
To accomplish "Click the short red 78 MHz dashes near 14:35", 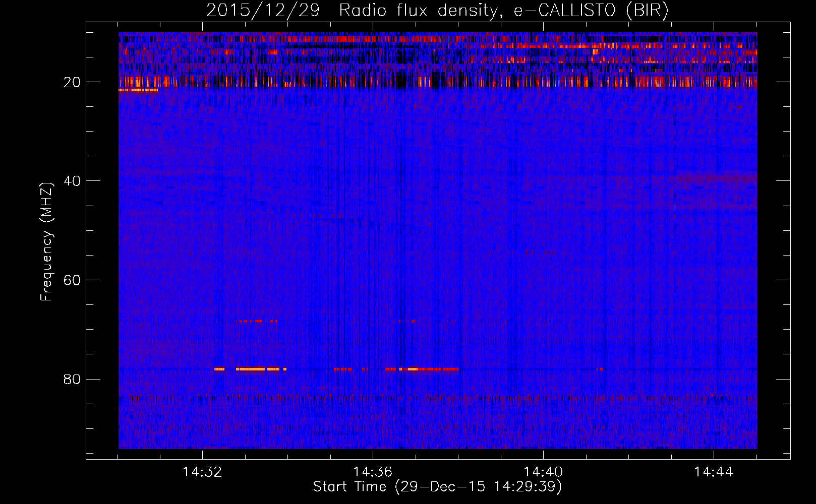I will tap(343, 369).
